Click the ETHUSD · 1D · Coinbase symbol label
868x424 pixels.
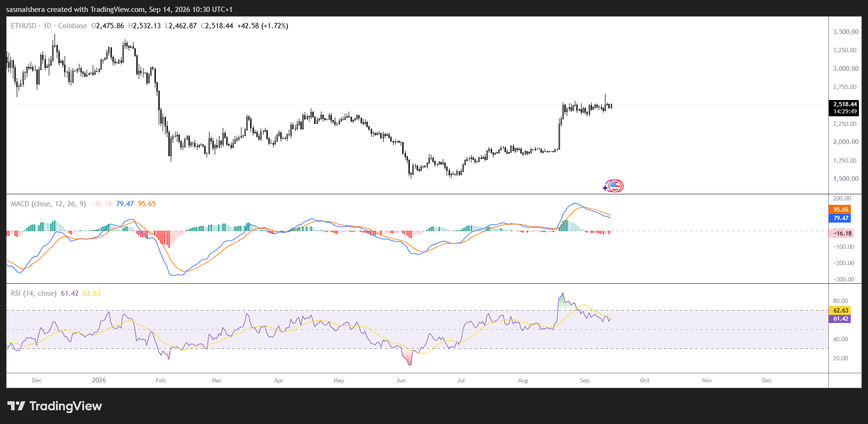pos(49,26)
